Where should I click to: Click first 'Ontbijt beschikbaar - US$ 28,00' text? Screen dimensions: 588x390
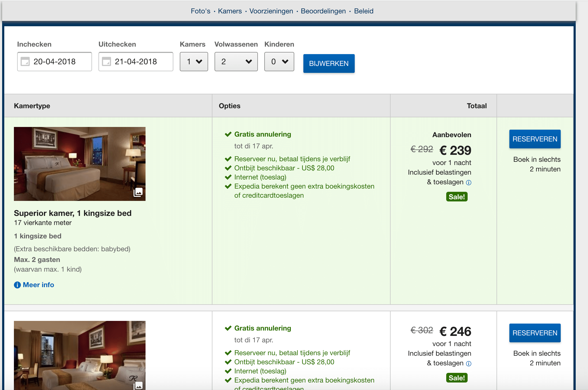(284, 168)
